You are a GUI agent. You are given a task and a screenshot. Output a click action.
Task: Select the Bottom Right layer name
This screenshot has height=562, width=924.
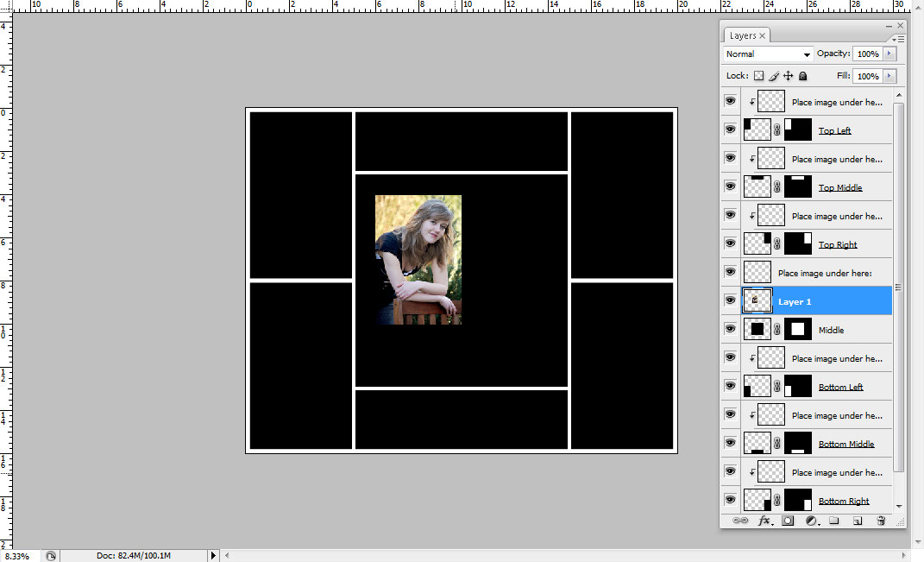(844, 502)
